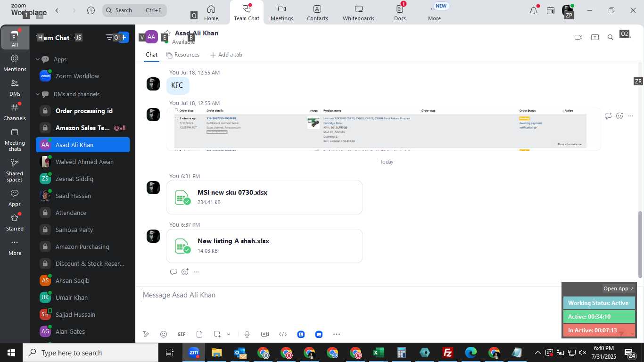This screenshot has width=644, height=362.
Task: Open the More menu in top navigation
Action: point(434,13)
